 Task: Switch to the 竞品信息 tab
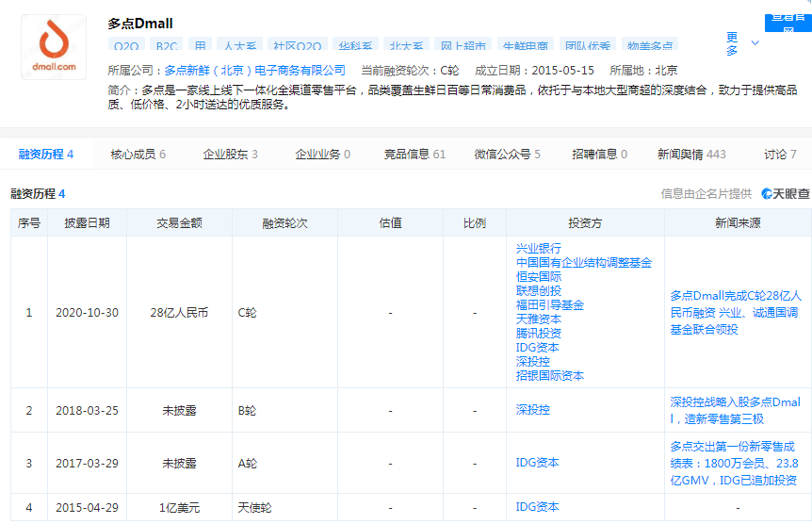[x=414, y=154]
